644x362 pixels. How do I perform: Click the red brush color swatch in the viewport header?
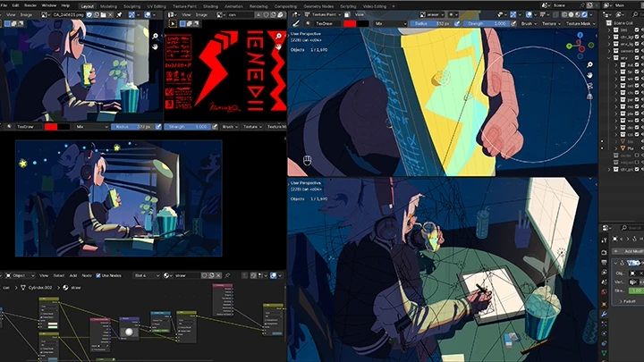click(351, 24)
